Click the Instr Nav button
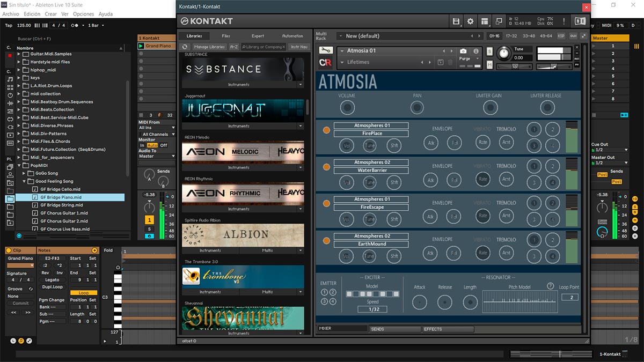This screenshot has height=362, width=644. point(299,47)
